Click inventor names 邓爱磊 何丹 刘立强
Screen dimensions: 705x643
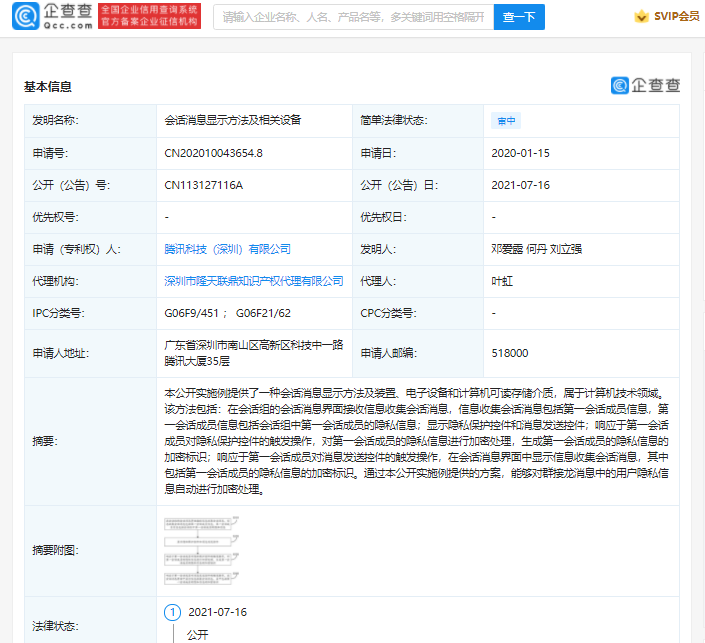[x=535, y=249]
